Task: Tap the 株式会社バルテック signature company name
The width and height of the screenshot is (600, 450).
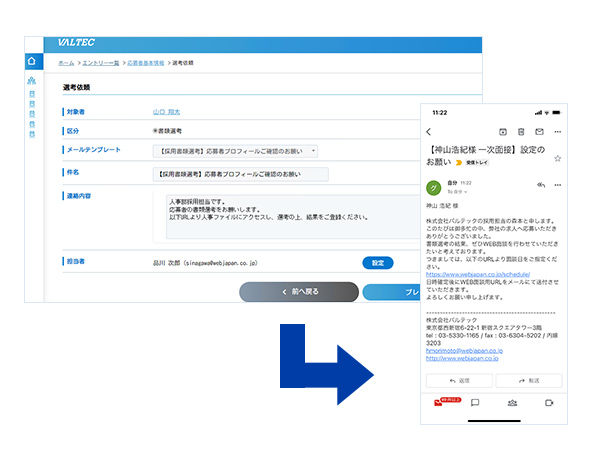Action: pos(452,320)
